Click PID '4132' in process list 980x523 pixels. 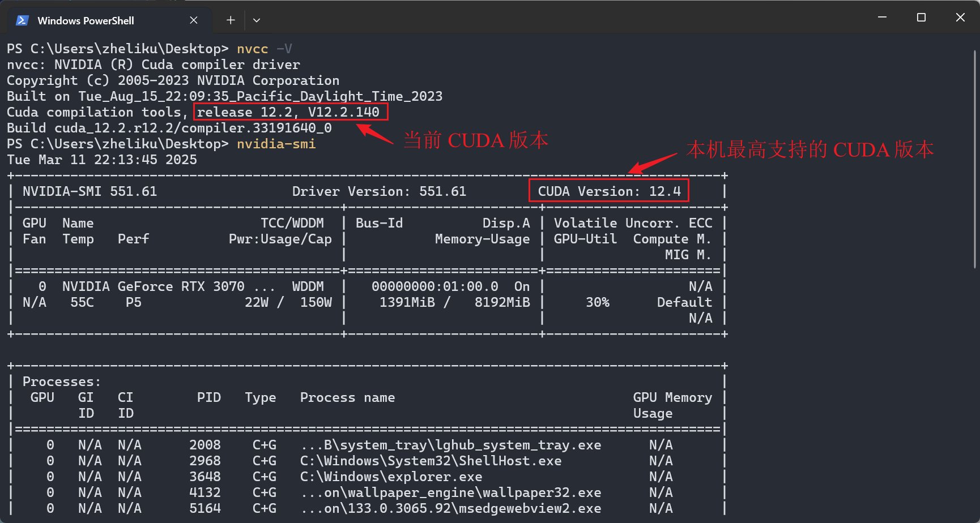pyautogui.click(x=205, y=492)
